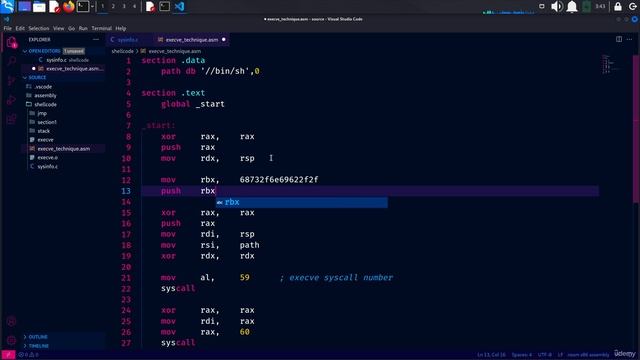Click the log out icon in the panel
640x360 pixels.
point(633,6)
